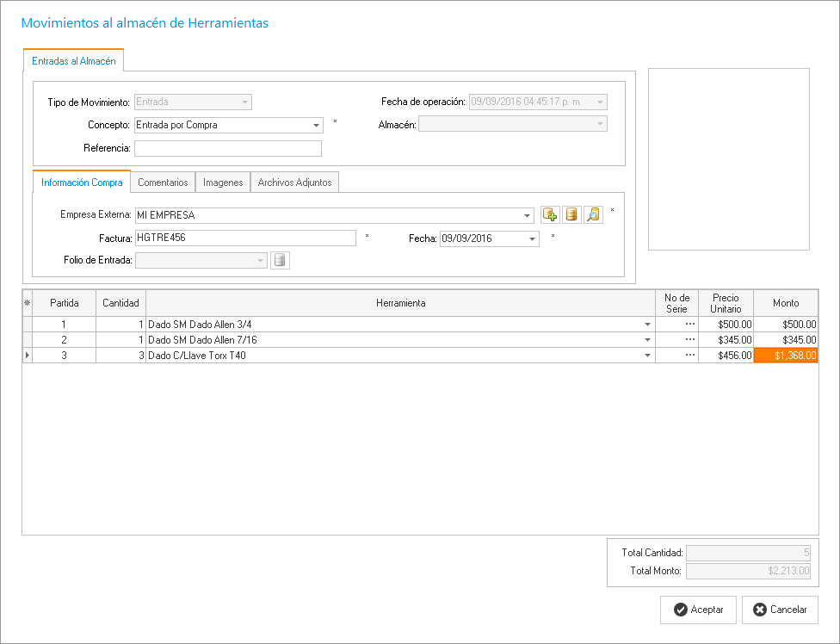Click the grid corner asterisk selector
The width and height of the screenshot is (840, 644).
click(x=27, y=303)
